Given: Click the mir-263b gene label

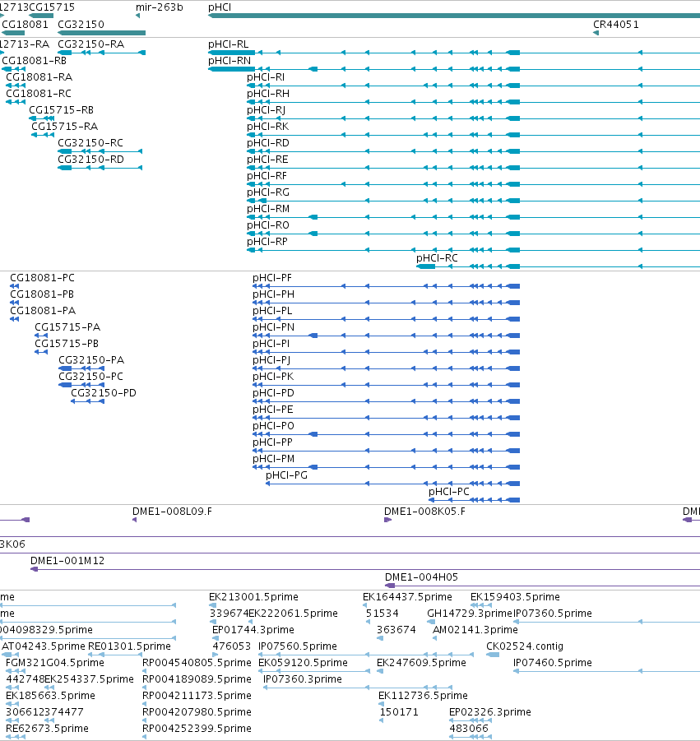Looking at the screenshot, I should pyautogui.click(x=159, y=7).
